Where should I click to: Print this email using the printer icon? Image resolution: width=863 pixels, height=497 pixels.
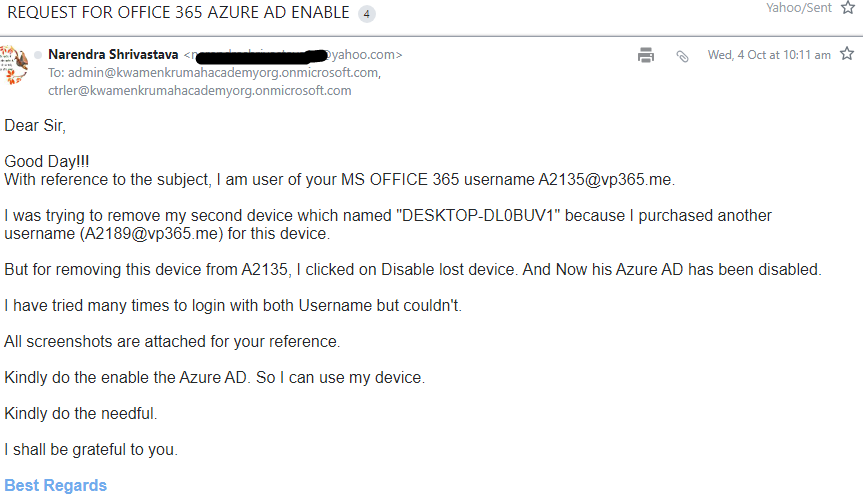(646, 55)
